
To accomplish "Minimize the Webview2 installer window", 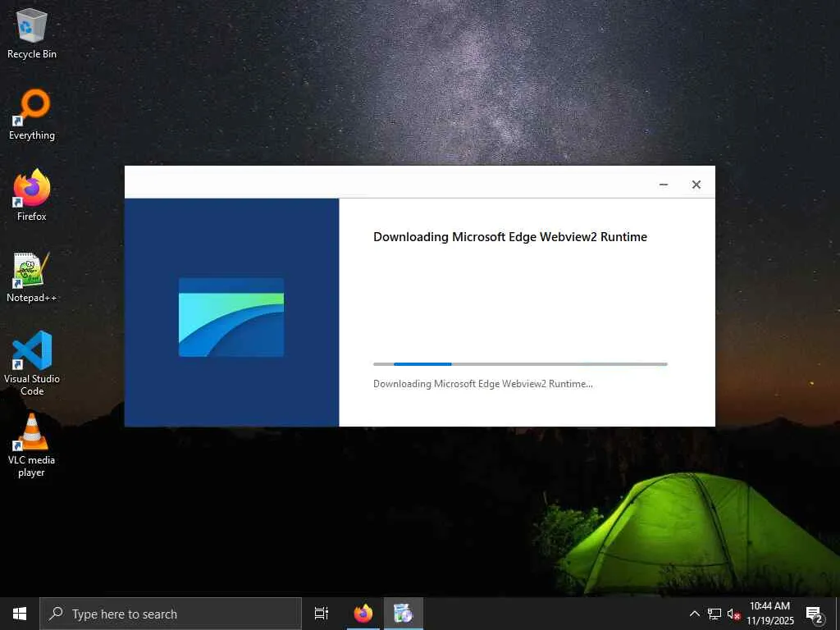I will [x=663, y=185].
